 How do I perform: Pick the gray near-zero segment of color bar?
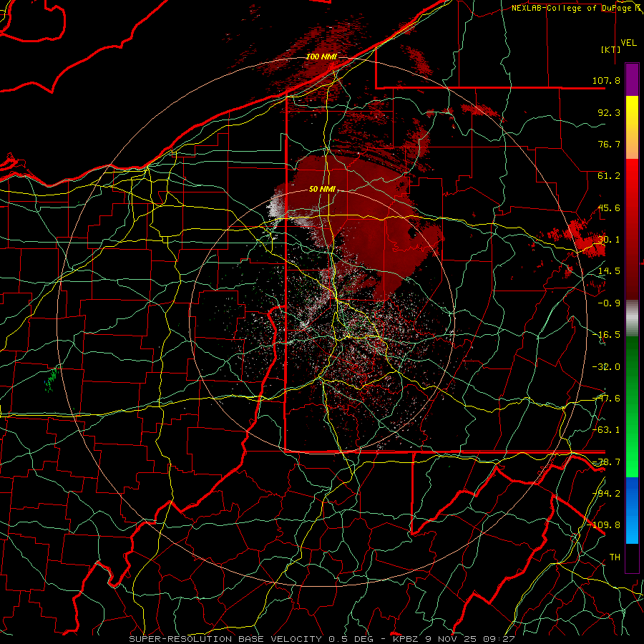pyautogui.click(x=632, y=318)
